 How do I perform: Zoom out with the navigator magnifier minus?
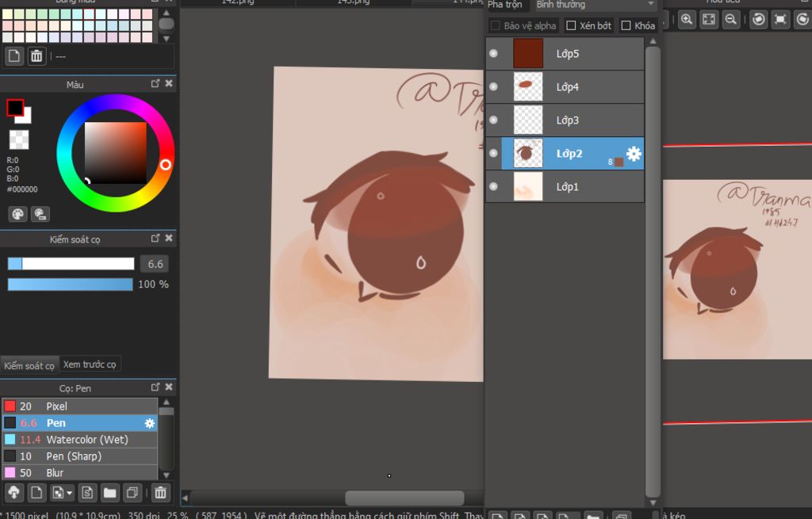(730, 20)
